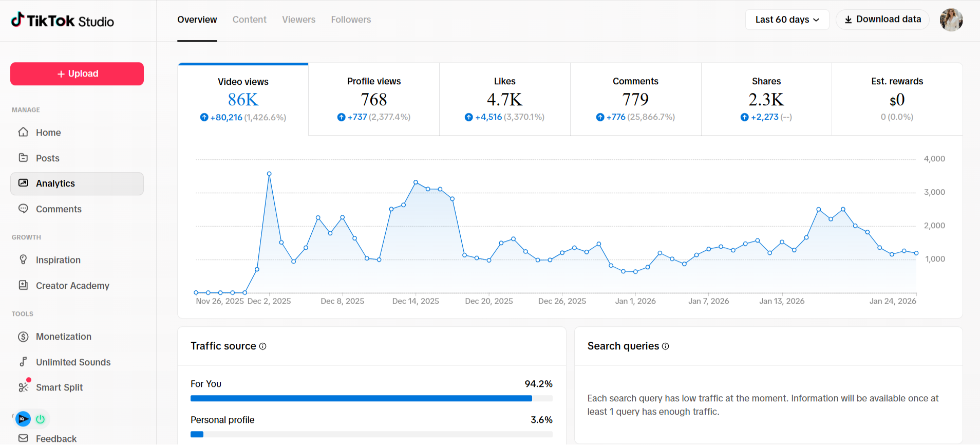Switch to the Content tab

(249, 20)
